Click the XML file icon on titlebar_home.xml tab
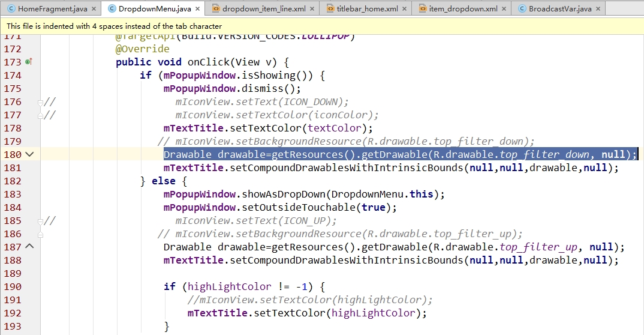Image resolution: width=644 pixels, height=335 pixels. (x=330, y=8)
